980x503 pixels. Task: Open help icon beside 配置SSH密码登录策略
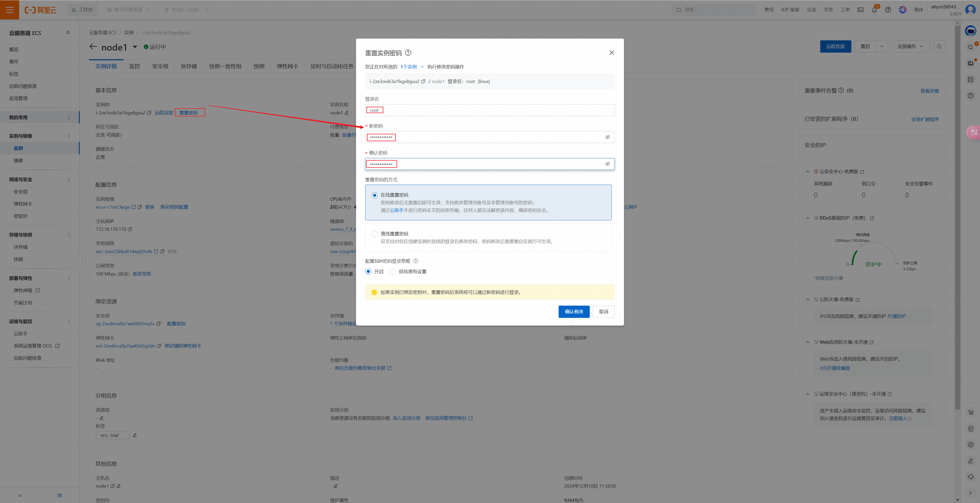point(416,261)
